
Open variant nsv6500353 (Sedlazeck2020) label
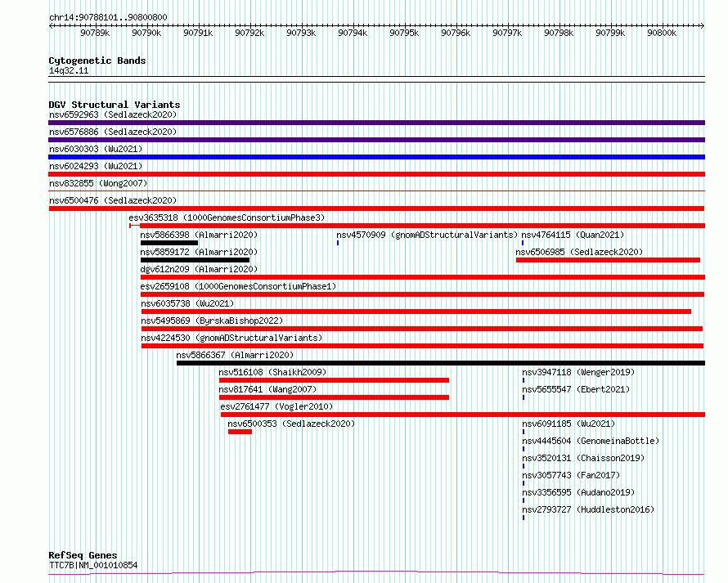(291, 424)
